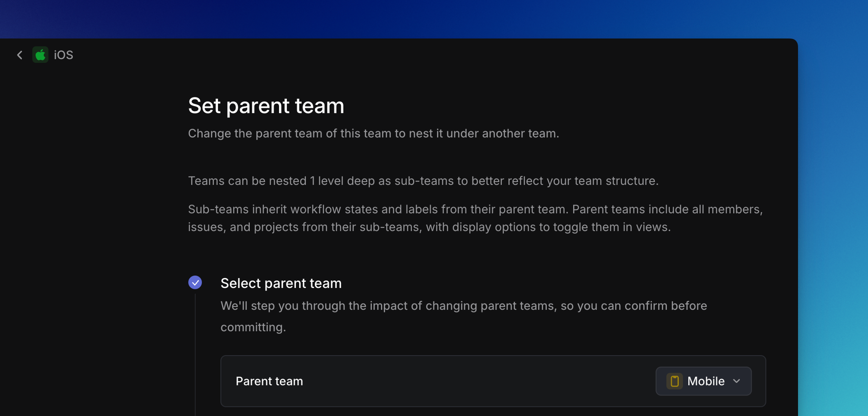The width and height of the screenshot is (868, 416).
Task: Toggle the Select parent team completion checkmark
Action: (x=195, y=283)
